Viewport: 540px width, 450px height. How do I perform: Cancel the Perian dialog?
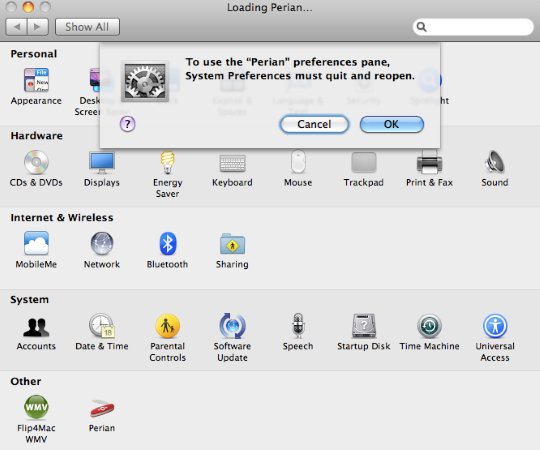(314, 124)
